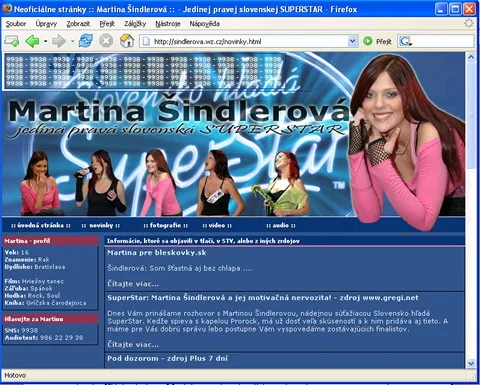Click the new window toolbar icon
Screen dimensions: 480x385
click(12, 41)
